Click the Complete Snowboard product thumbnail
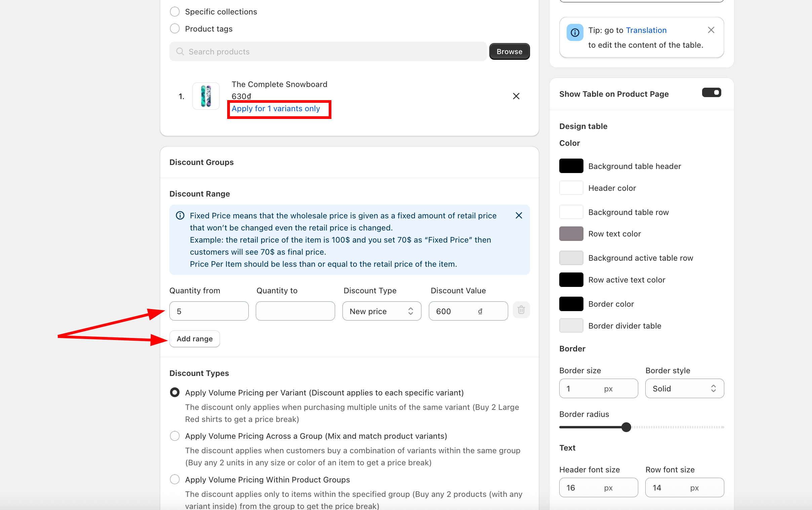The image size is (812, 510). click(206, 96)
